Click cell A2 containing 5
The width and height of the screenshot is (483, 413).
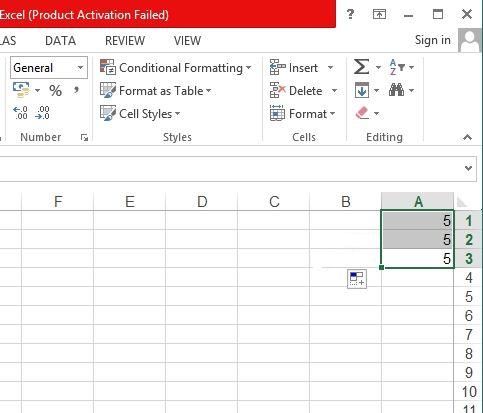[418, 240]
